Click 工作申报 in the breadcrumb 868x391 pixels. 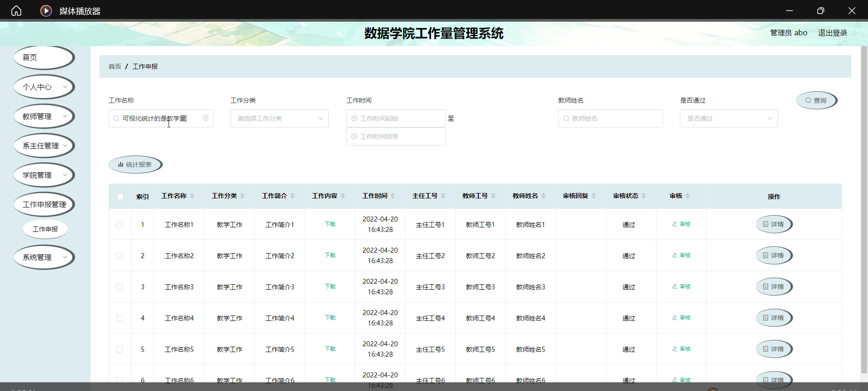click(x=145, y=66)
